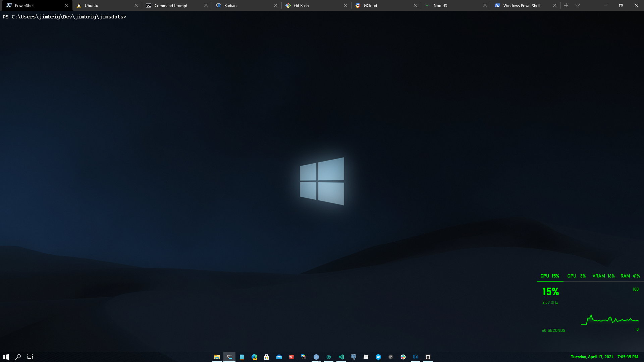Open Todoist from the taskbar

coord(291,357)
